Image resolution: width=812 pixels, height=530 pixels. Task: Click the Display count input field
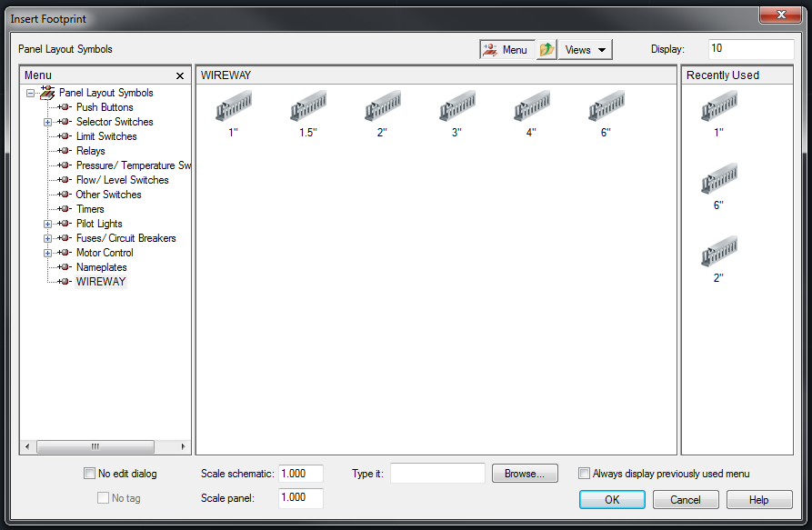tap(751, 48)
